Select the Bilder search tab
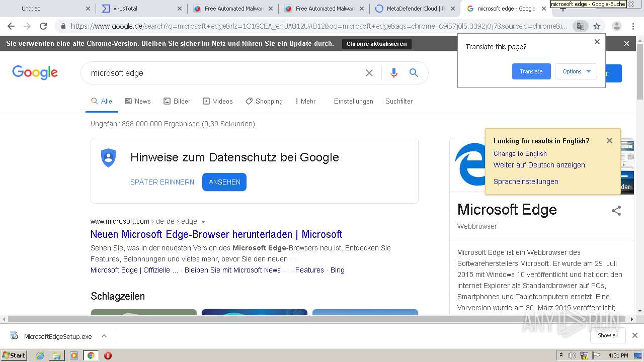644x362 pixels. (177, 101)
